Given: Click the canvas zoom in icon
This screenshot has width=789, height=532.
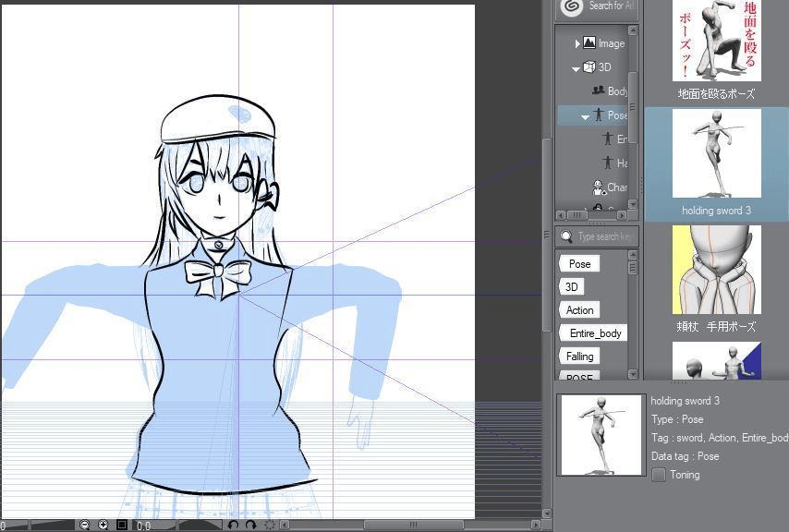Looking at the screenshot, I should [x=103, y=525].
